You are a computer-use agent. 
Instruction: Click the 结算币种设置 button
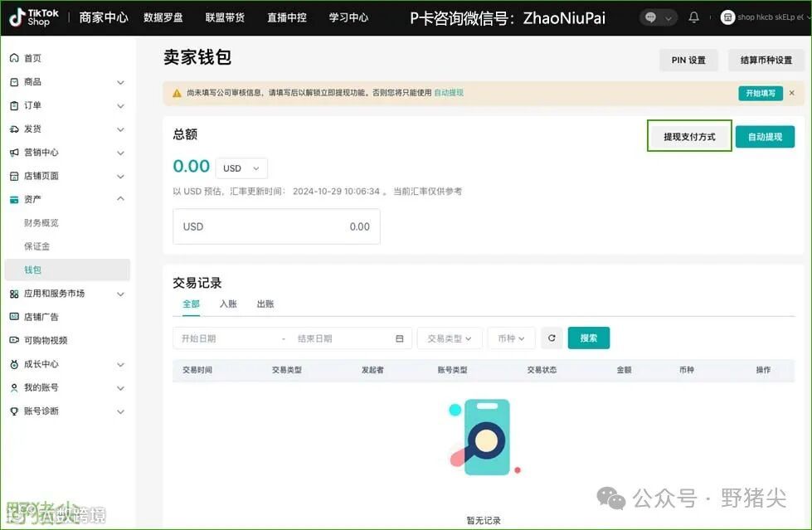(766, 60)
